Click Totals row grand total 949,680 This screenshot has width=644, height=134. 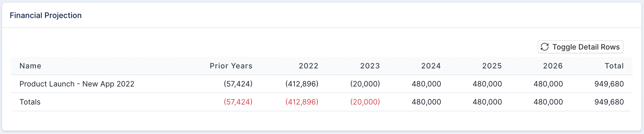click(609, 102)
